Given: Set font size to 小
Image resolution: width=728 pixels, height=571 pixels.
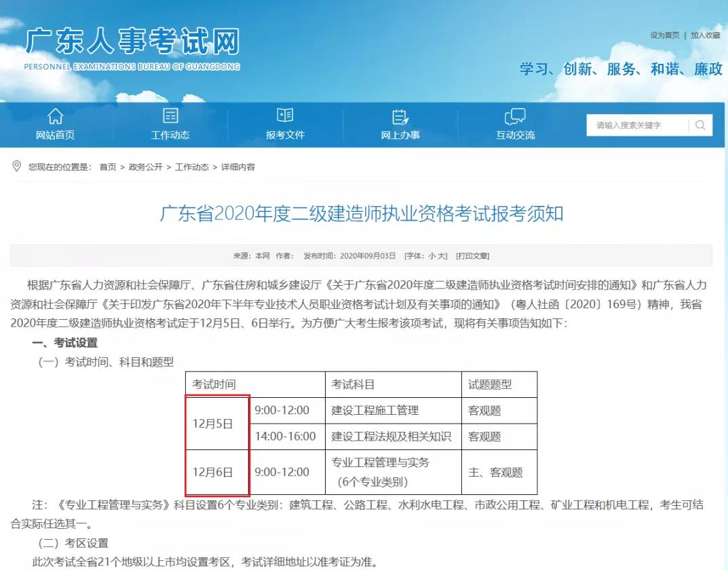Looking at the screenshot, I should (x=431, y=256).
